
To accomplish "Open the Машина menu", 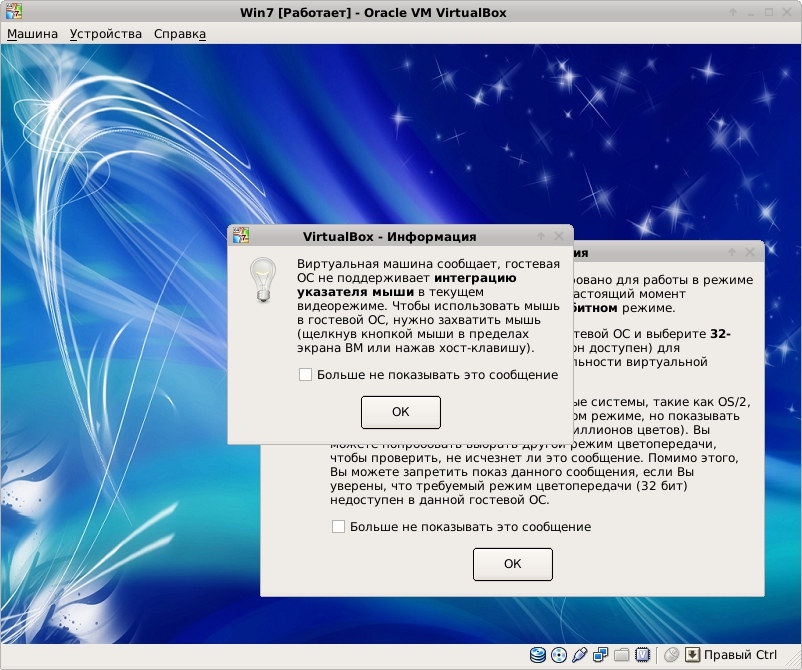I will [x=32, y=34].
